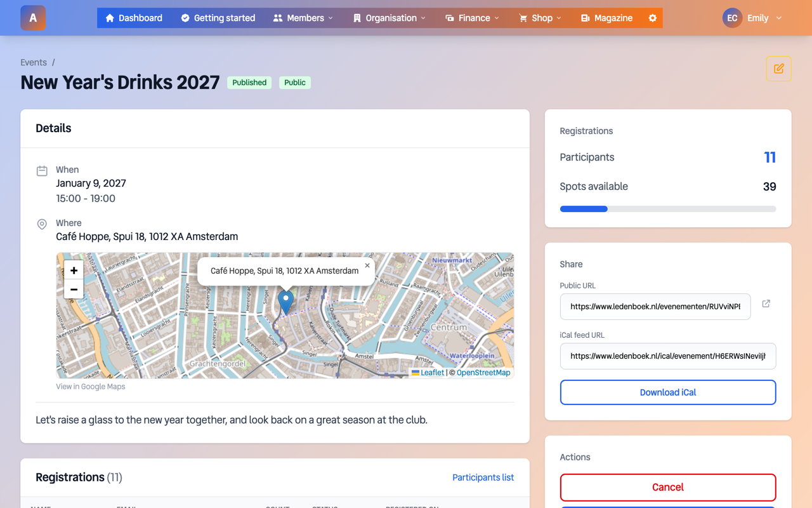Click the edit event pencil icon
This screenshot has height=508, width=812.
(778, 69)
